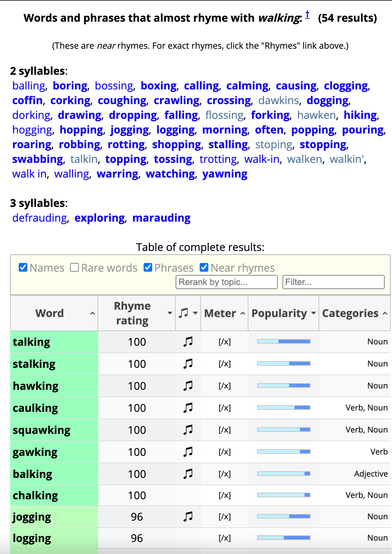Follow the 'shopping' rhyme link
This screenshot has width=392, height=554.
[x=177, y=145]
